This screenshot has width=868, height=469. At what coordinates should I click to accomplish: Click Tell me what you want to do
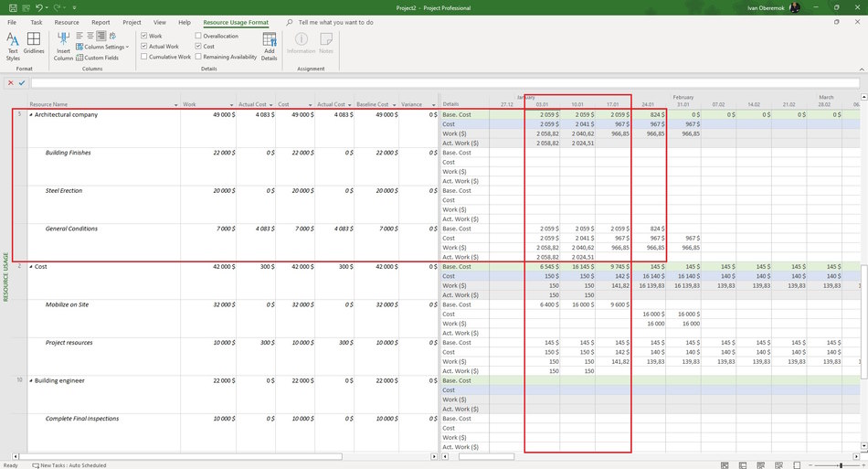tap(335, 22)
